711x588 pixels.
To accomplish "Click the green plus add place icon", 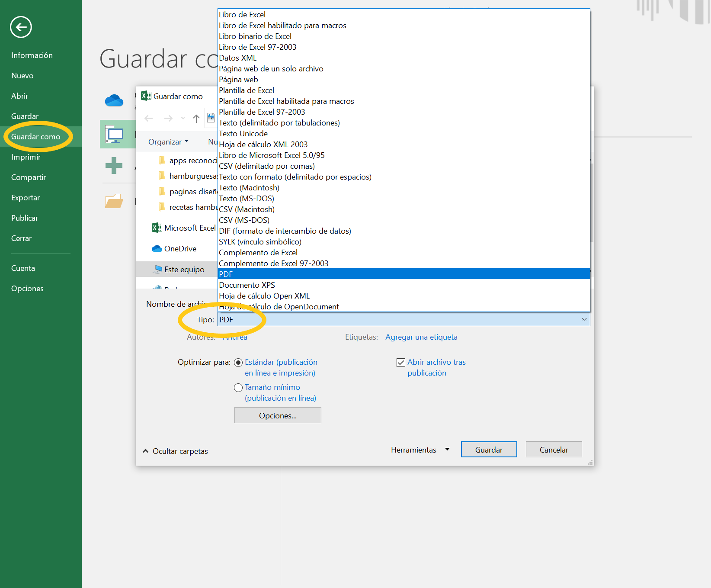I will click(114, 165).
